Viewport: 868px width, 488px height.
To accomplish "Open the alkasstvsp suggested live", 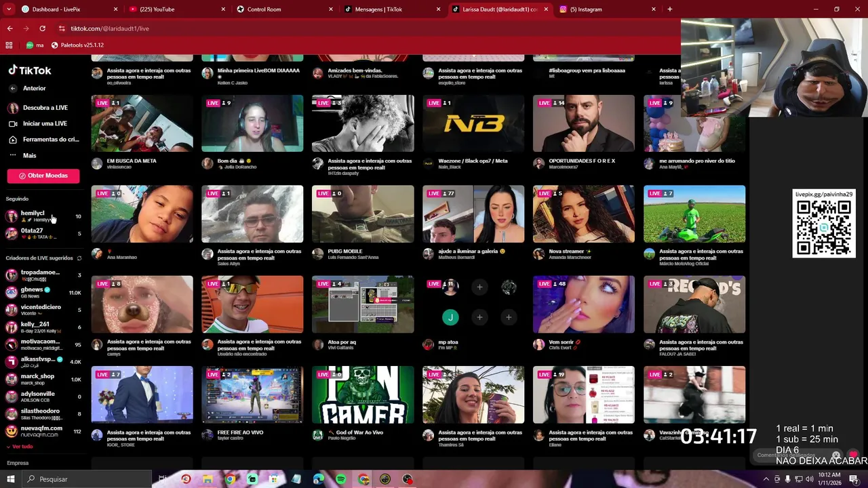I will pos(43,362).
